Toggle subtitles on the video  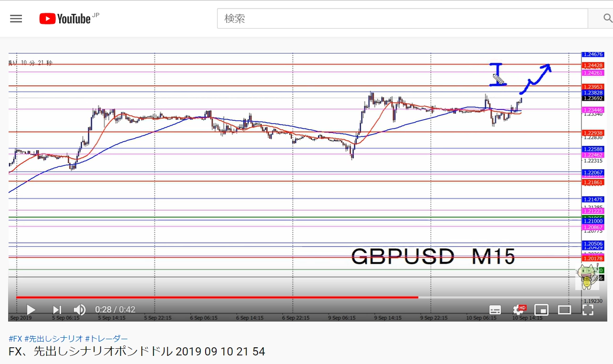pos(495,310)
